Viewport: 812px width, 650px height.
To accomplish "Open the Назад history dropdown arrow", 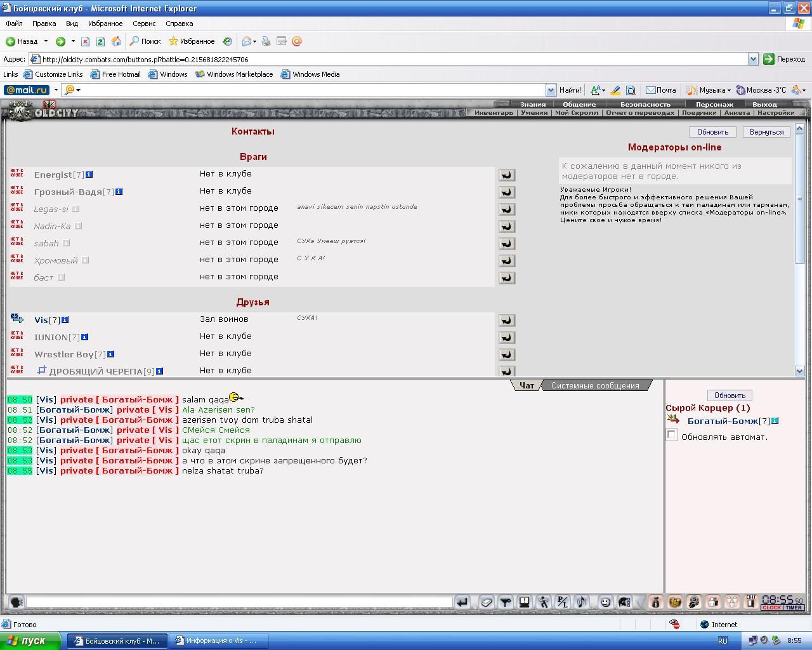I will point(46,41).
